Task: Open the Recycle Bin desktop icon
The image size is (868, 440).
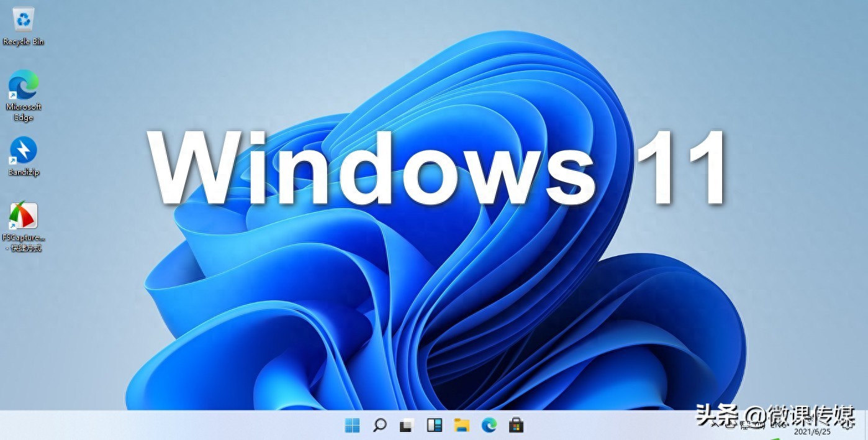Action: pyautogui.click(x=24, y=26)
